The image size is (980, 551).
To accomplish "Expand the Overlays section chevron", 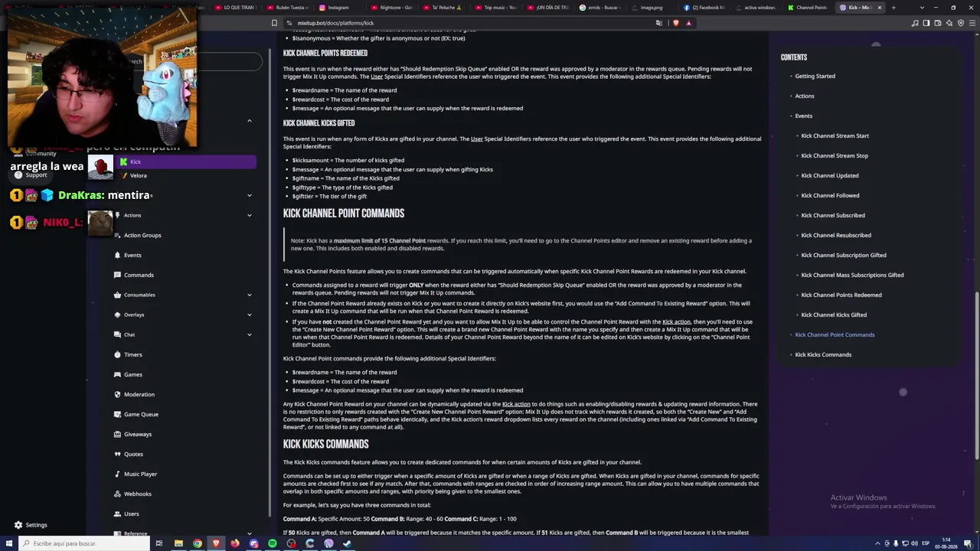I will click(249, 315).
